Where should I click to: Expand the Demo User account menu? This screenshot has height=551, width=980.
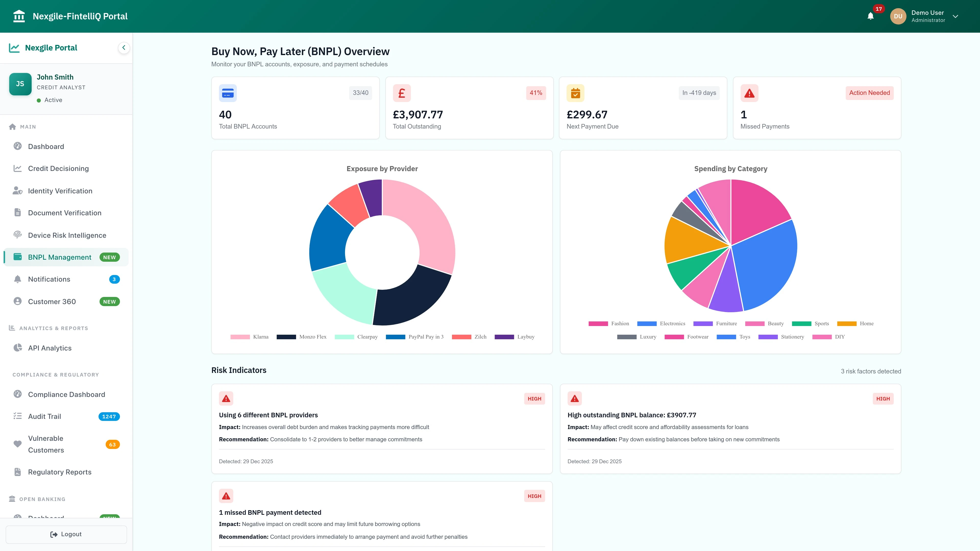click(x=956, y=16)
